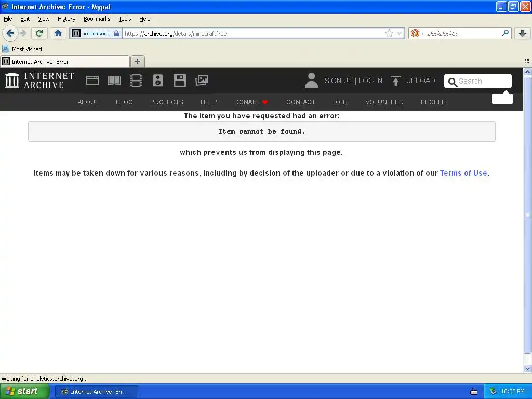Open the Video film strip icon
Screen dimensions: 532x399
pos(136,81)
